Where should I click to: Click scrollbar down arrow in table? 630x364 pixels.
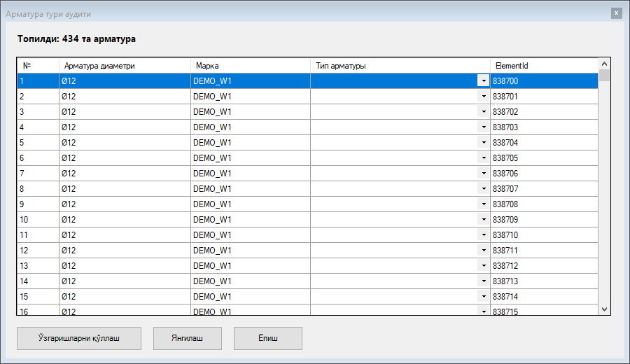[x=604, y=309]
